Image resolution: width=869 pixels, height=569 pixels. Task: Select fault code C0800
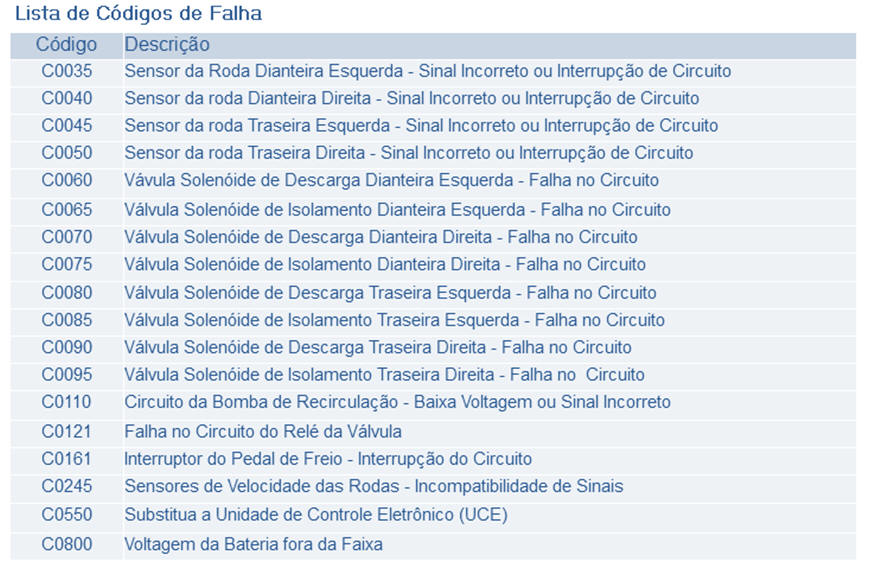click(x=66, y=545)
